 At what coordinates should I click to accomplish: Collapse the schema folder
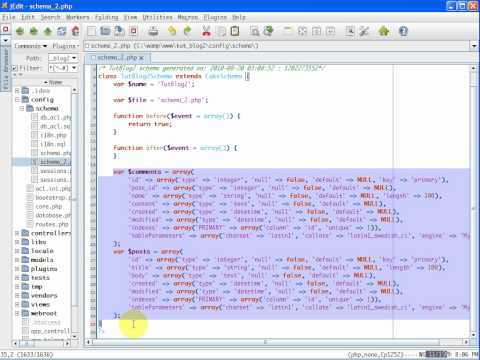tap(22, 108)
